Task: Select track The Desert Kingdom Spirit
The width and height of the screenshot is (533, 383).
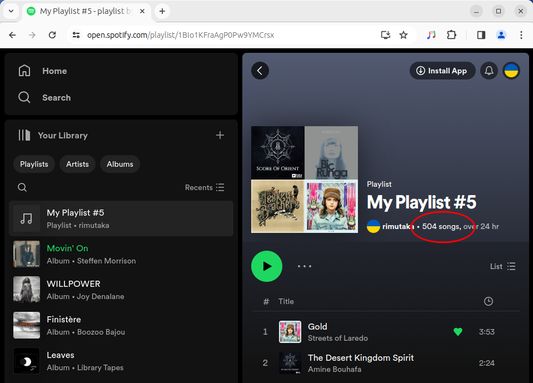Action: click(361, 358)
